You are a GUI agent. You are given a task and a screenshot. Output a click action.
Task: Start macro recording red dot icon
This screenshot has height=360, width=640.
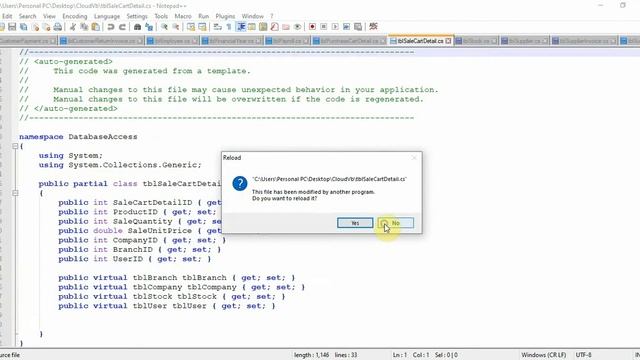312,27
